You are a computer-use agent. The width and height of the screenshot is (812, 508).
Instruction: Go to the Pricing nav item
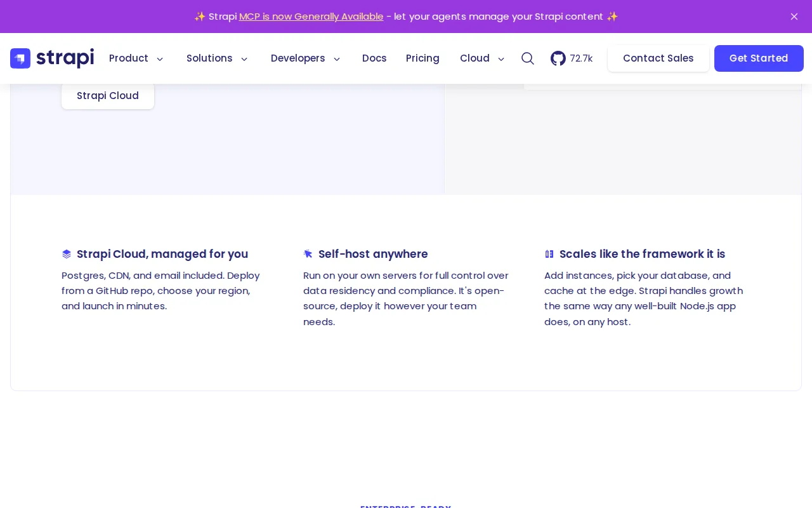click(422, 58)
